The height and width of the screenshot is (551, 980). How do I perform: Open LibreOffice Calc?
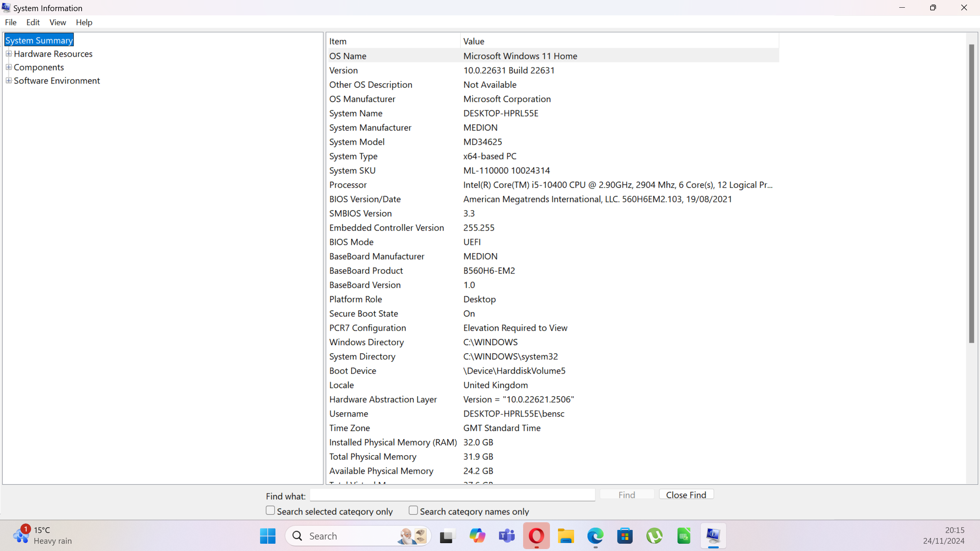684,535
